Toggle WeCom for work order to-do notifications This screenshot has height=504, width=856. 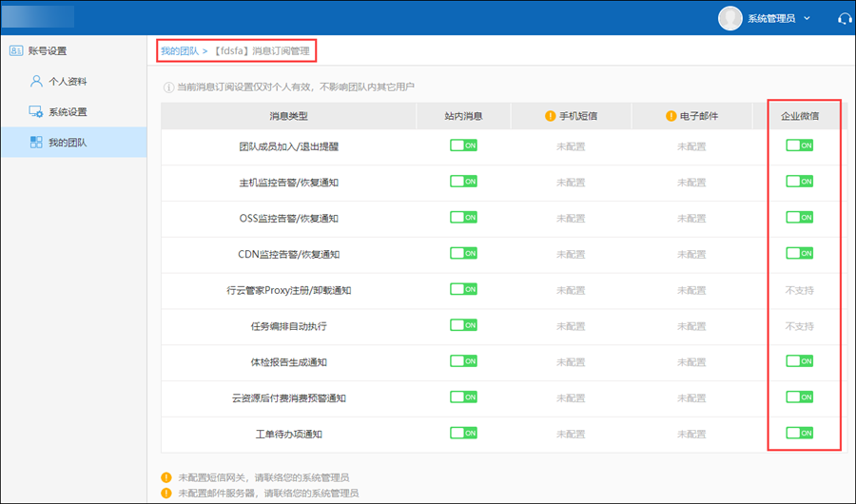(x=799, y=433)
